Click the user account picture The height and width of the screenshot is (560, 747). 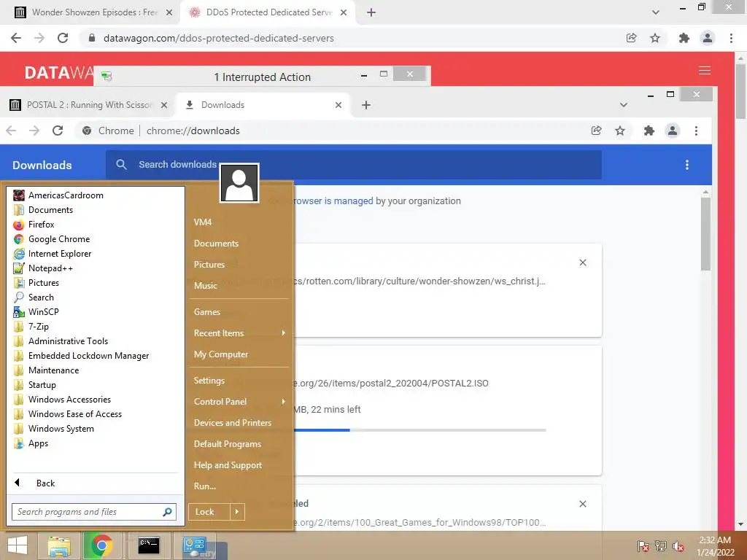(x=239, y=183)
